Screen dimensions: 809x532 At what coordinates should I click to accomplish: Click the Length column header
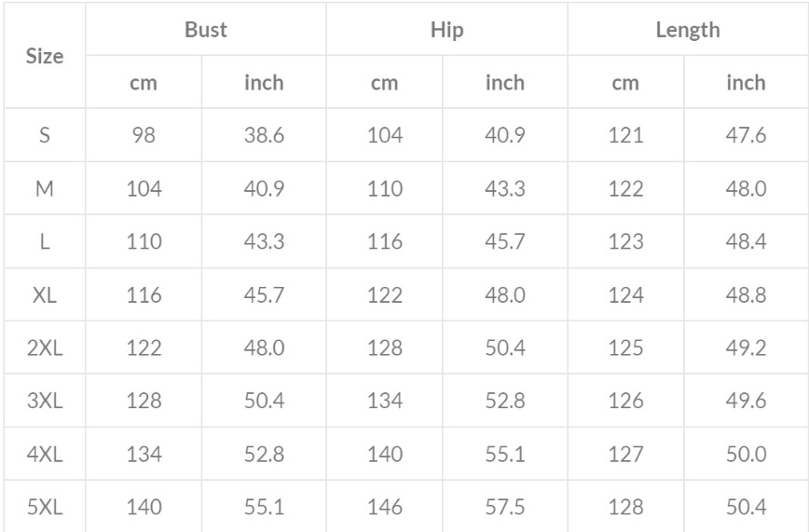[x=688, y=30]
